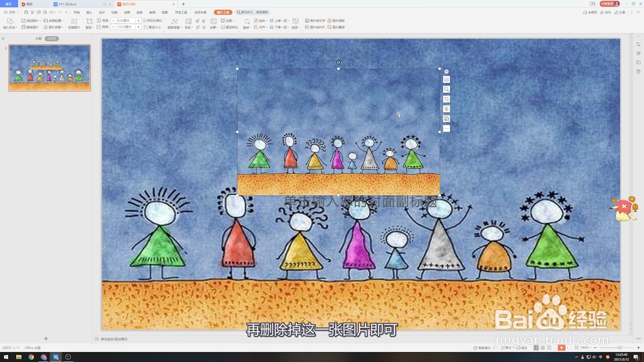The image size is (644, 362).
Task: Click Picture Extract (图片提取)
Action: (336, 21)
